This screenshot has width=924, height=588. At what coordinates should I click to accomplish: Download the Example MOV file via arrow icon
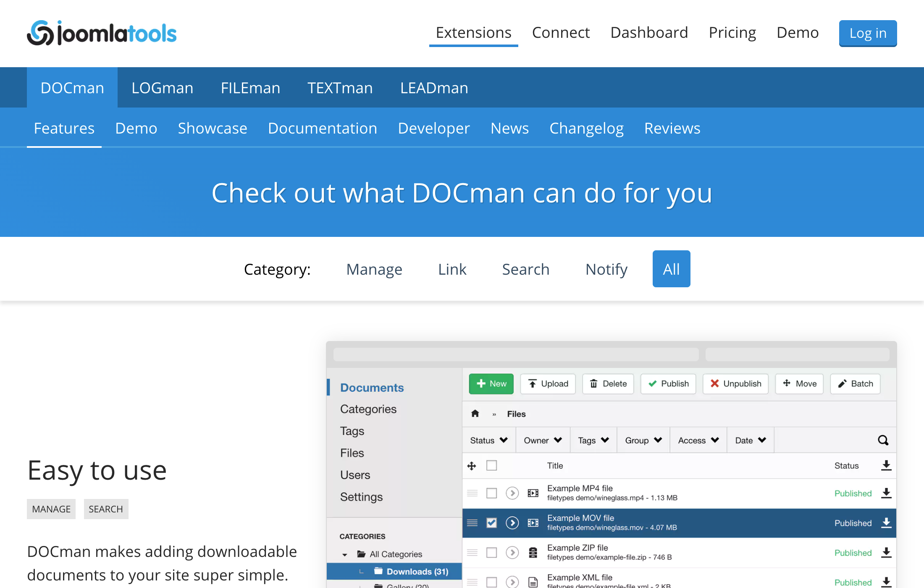click(x=886, y=523)
